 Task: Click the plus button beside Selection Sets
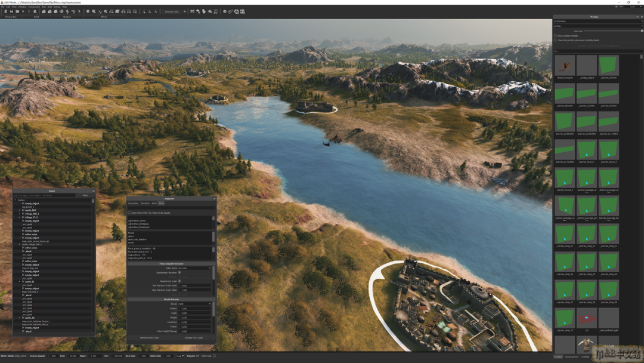[x=184, y=11]
